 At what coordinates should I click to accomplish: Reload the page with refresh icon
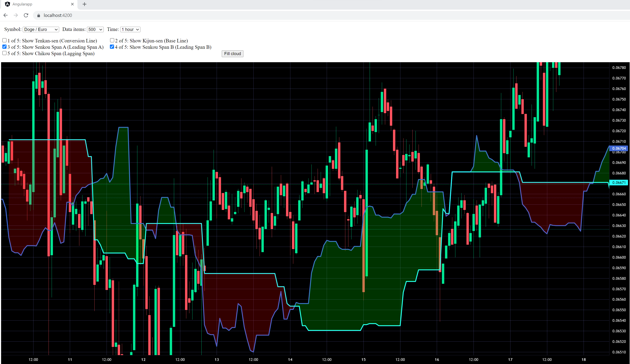point(26,15)
